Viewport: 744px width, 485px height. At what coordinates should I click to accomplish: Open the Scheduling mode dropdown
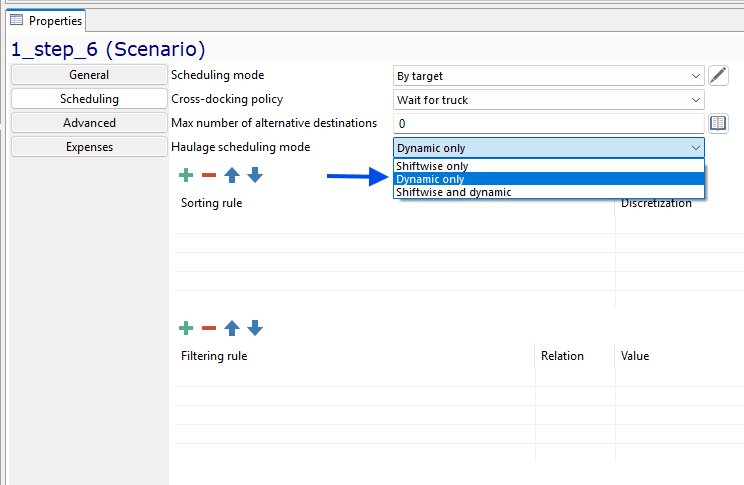pyautogui.click(x=549, y=76)
